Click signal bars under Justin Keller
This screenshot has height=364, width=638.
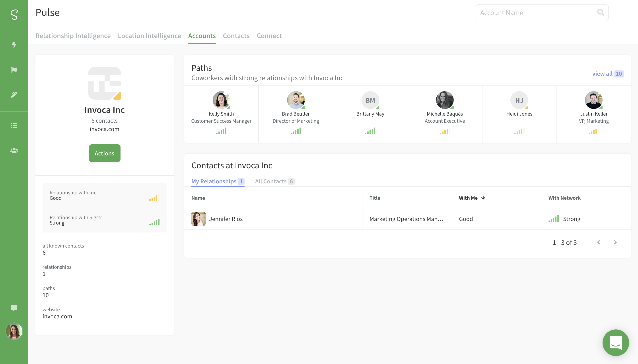tap(593, 131)
